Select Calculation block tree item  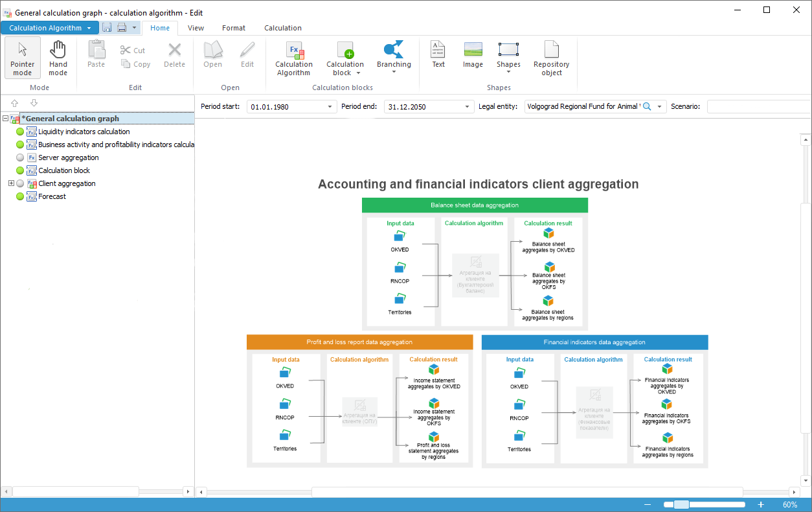tap(64, 170)
